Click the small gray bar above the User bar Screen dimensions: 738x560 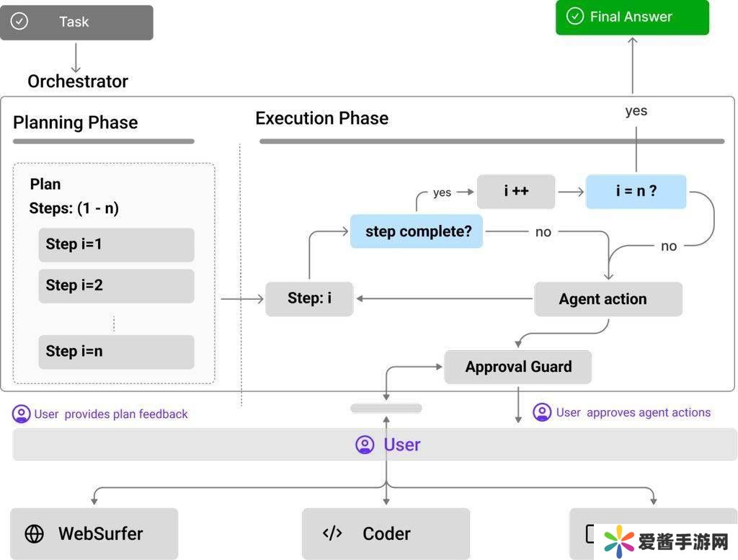(386, 409)
